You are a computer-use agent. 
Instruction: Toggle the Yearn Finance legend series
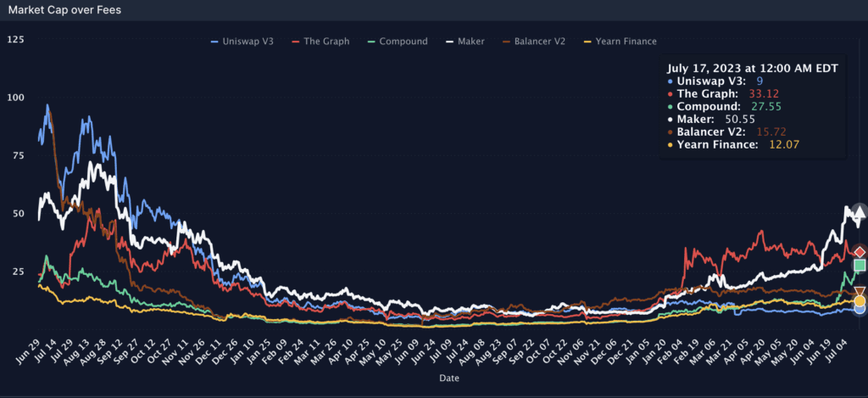[620, 41]
